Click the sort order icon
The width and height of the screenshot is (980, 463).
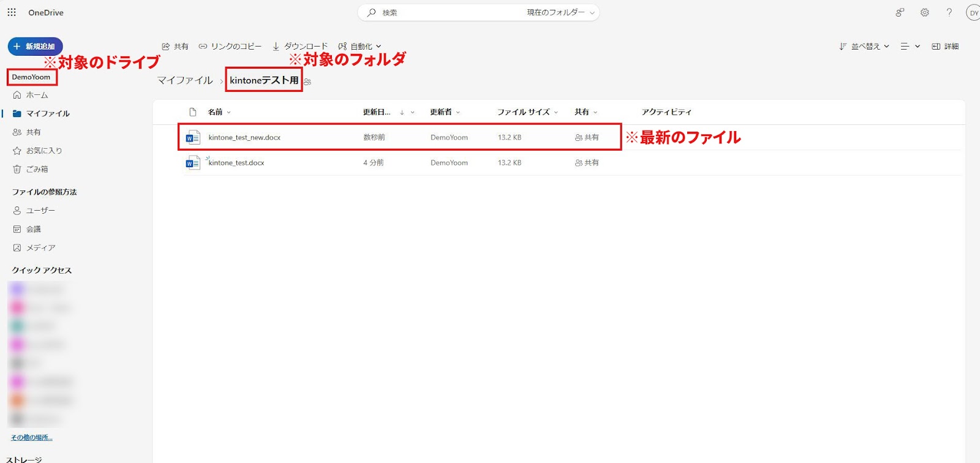(843, 47)
